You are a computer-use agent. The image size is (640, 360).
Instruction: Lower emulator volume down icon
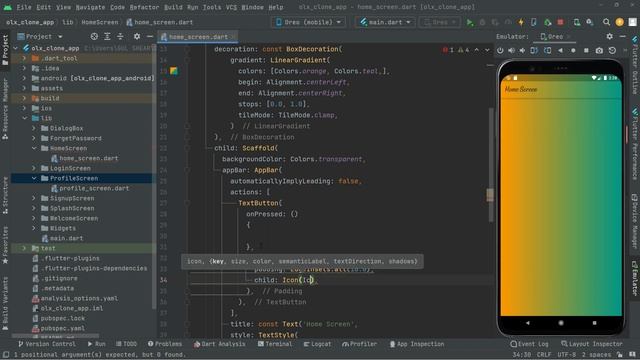[522, 51]
